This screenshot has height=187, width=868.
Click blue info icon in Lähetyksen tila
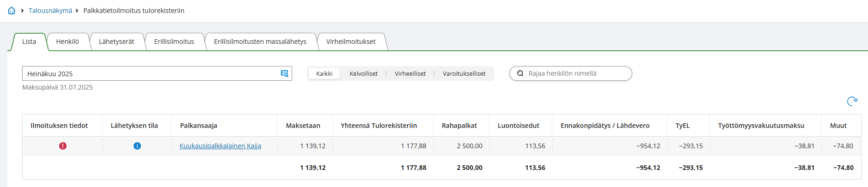(137, 146)
